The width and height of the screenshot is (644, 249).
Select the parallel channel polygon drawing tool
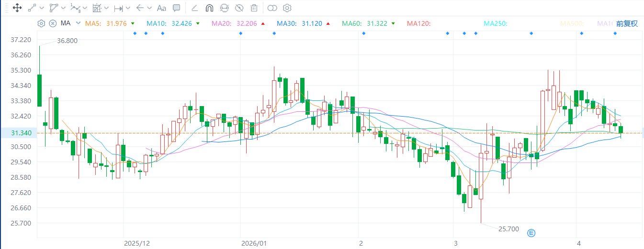coord(54,8)
